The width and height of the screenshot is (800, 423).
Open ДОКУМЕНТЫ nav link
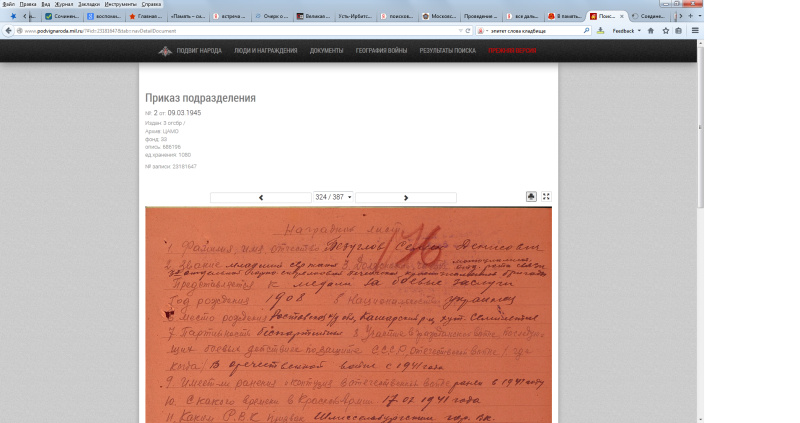(x=327, y=51)
